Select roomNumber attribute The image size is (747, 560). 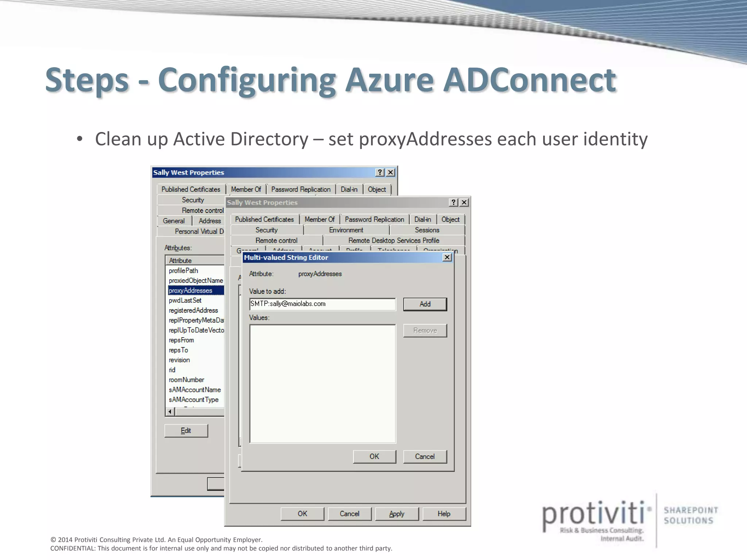click(186, 380)
